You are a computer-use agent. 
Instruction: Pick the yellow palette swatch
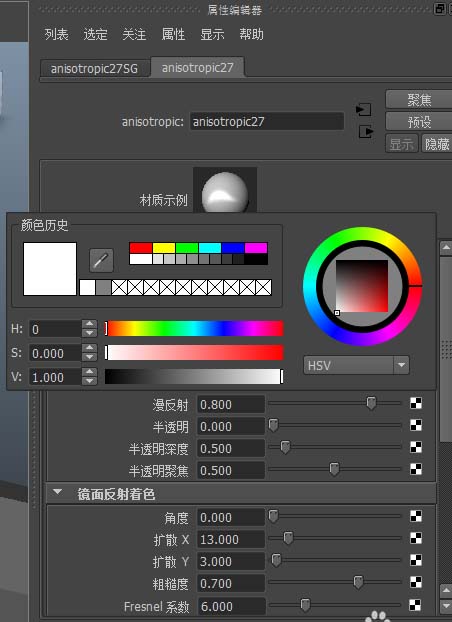(164, 248)
